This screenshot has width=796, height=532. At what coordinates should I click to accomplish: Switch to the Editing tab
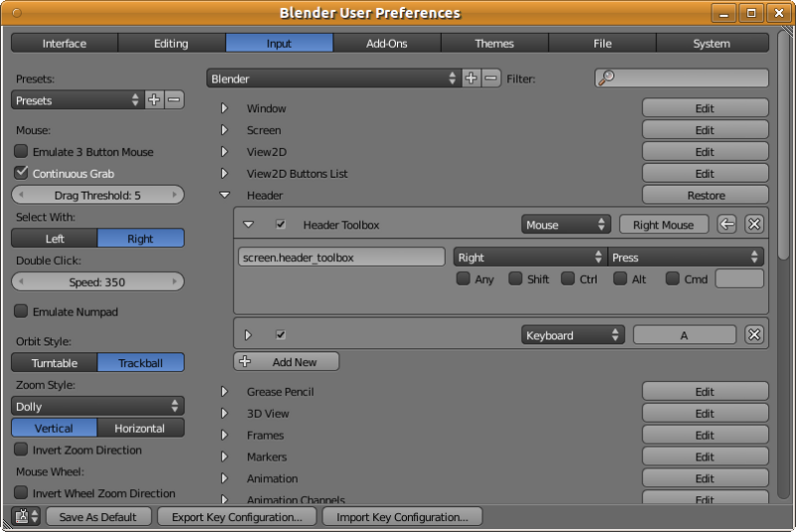point(171,43)
